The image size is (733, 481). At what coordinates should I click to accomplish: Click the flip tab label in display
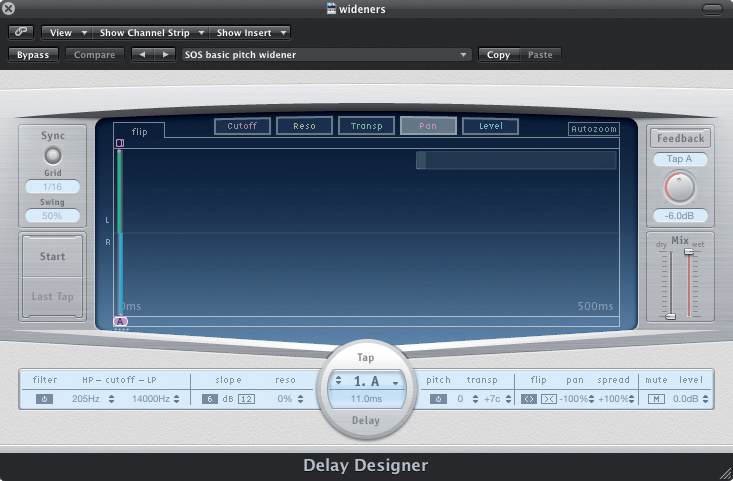(139, 132)
